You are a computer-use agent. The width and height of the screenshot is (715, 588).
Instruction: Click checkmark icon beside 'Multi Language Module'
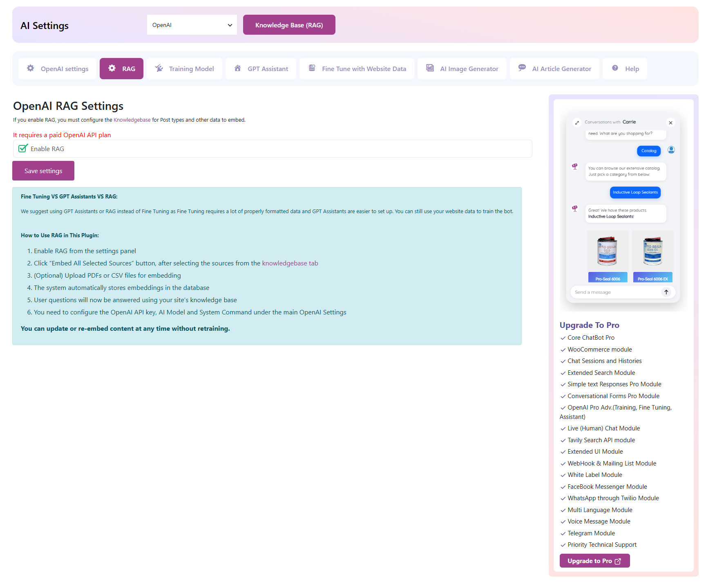tap(563, 510)
